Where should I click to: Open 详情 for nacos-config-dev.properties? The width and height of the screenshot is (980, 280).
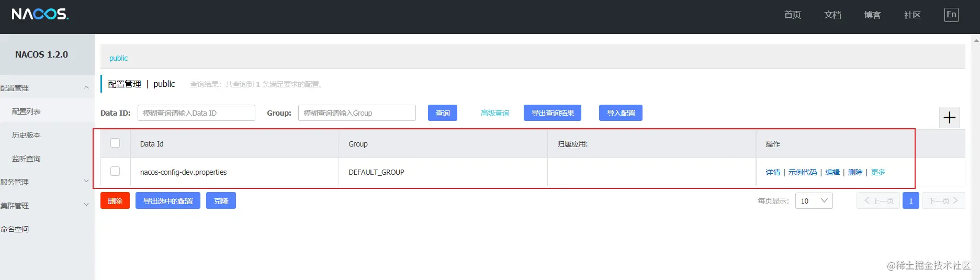(x=773, y=172)
